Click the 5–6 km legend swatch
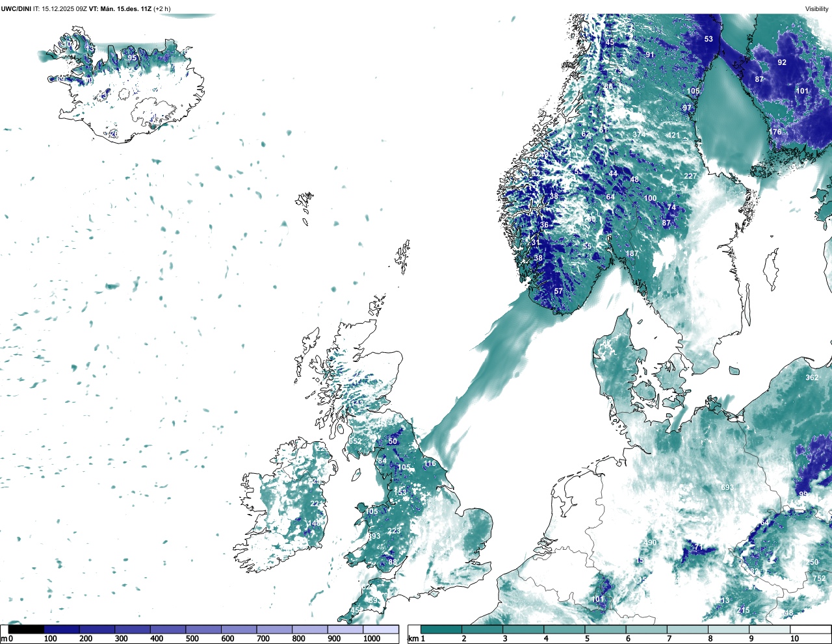Screen dimensions: 832x644 605,630
